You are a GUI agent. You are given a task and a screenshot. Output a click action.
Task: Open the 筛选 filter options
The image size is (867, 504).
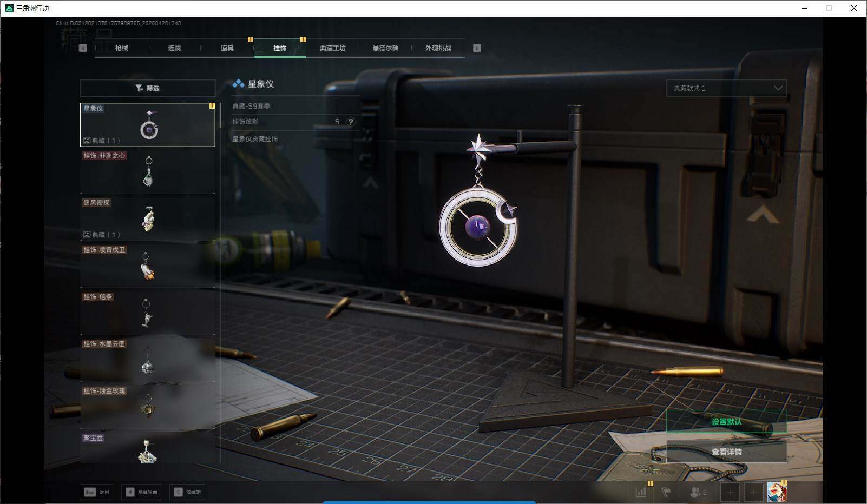click(x=147, y=88)
